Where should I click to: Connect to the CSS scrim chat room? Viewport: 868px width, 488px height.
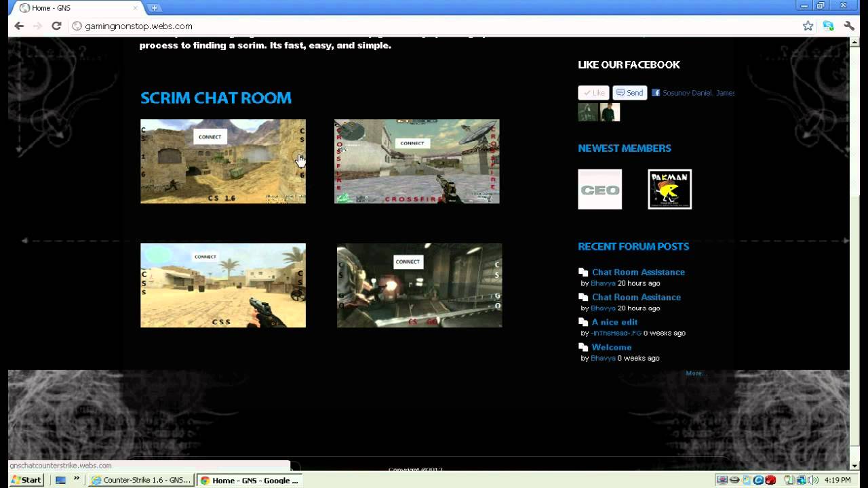(205, 257)
